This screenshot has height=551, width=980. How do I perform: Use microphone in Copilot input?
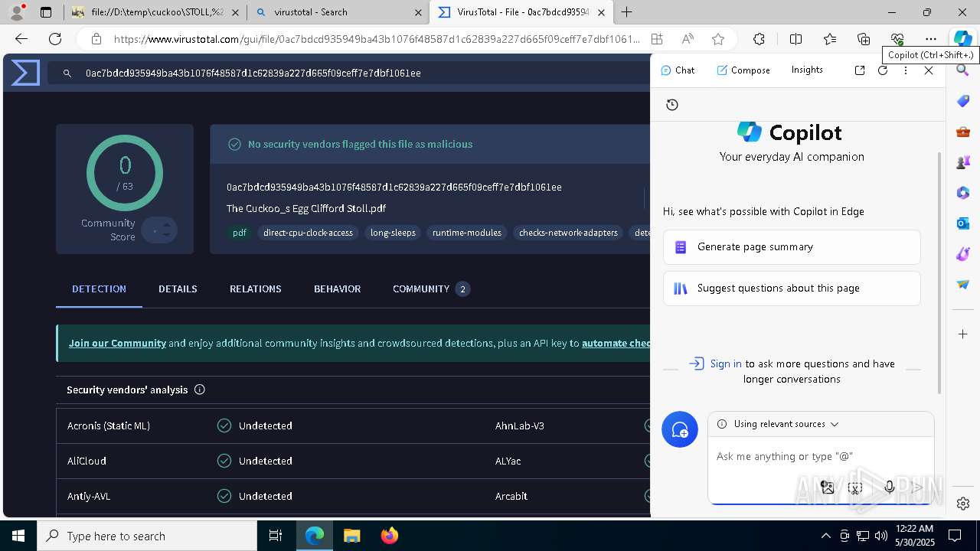click(x=889, y=487)
